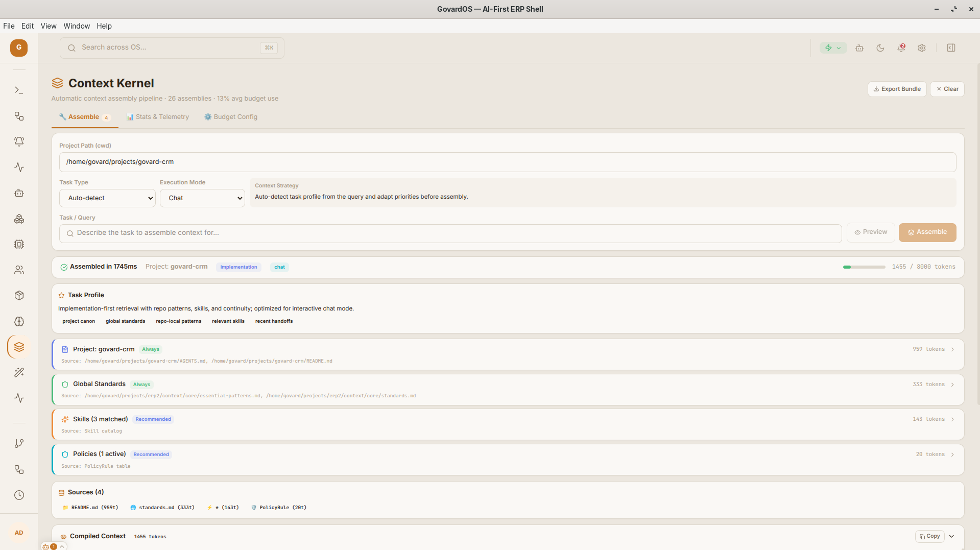This screenshot has width=980, height=550.
Task: Open the workflow nodes icon below the terminal icon
Action: point(19,116)
